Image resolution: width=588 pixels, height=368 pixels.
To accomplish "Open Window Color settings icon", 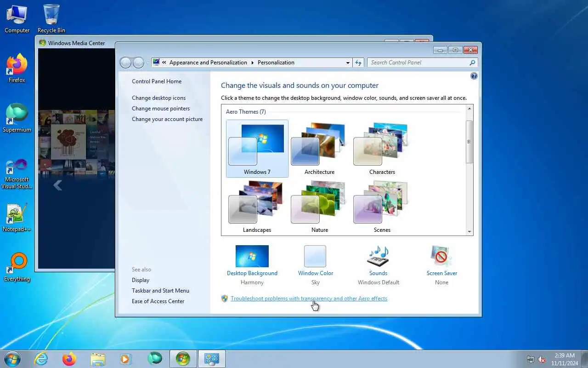I will click(x=315, y=256).
